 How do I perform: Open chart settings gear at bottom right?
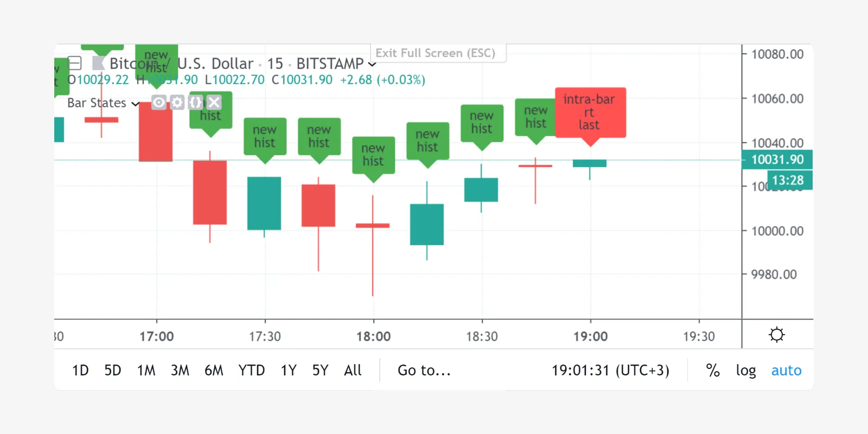click(776, 335)
